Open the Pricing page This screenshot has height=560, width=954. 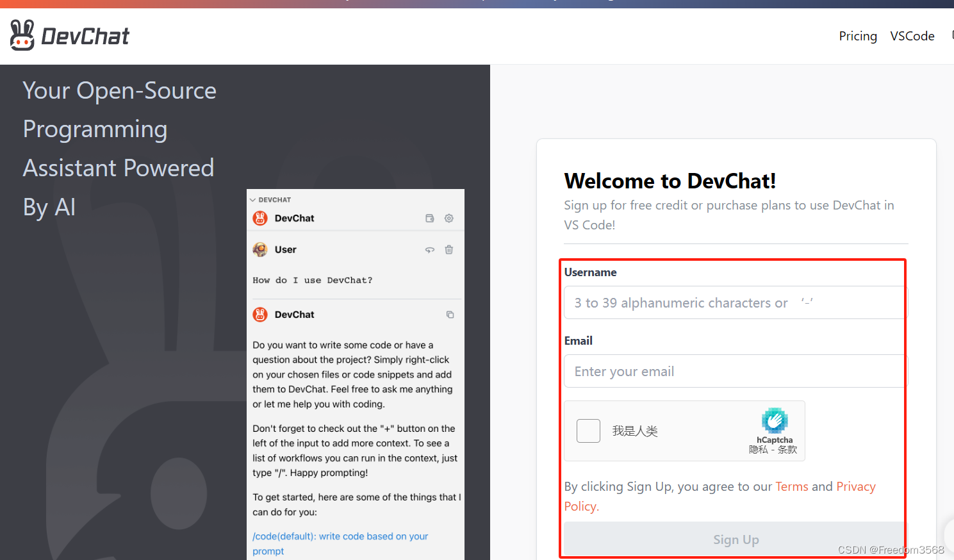coord(858,36)
